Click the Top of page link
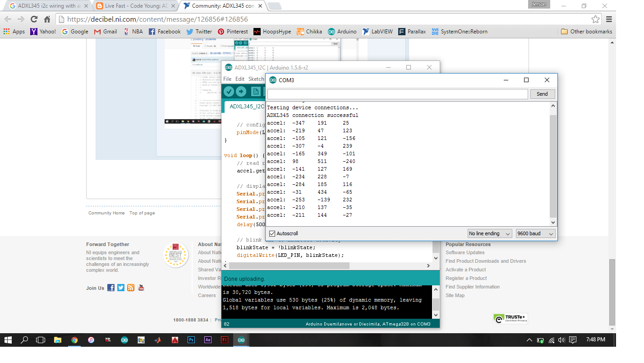644x363 pixels. click(142, 213)
